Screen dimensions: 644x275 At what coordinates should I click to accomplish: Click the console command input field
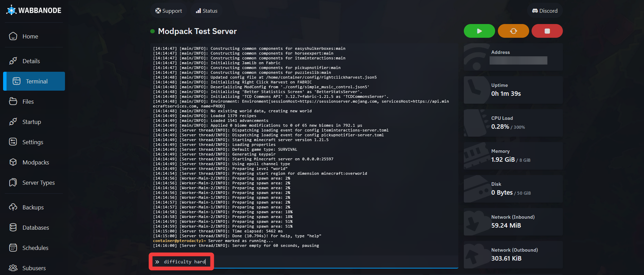304,262
